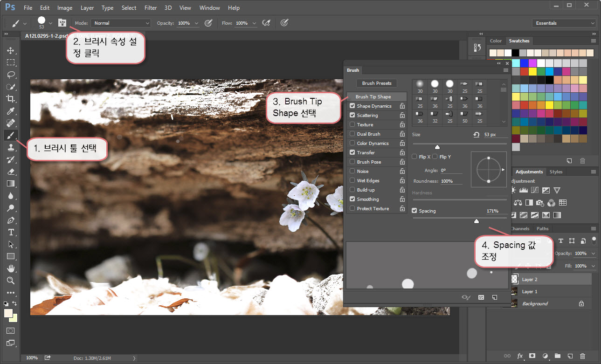
Task: Enable Flip Y checkbox
Action: (435, 157)
